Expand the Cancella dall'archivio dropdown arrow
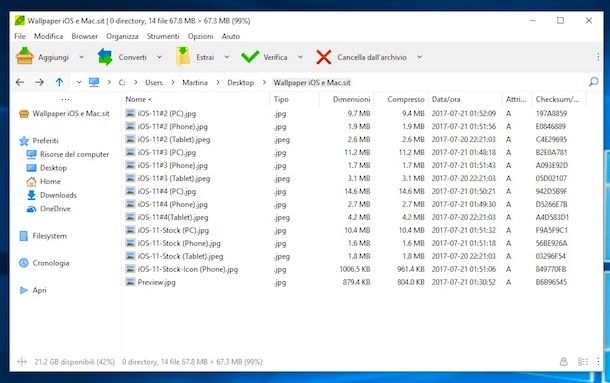 [420, 57]
